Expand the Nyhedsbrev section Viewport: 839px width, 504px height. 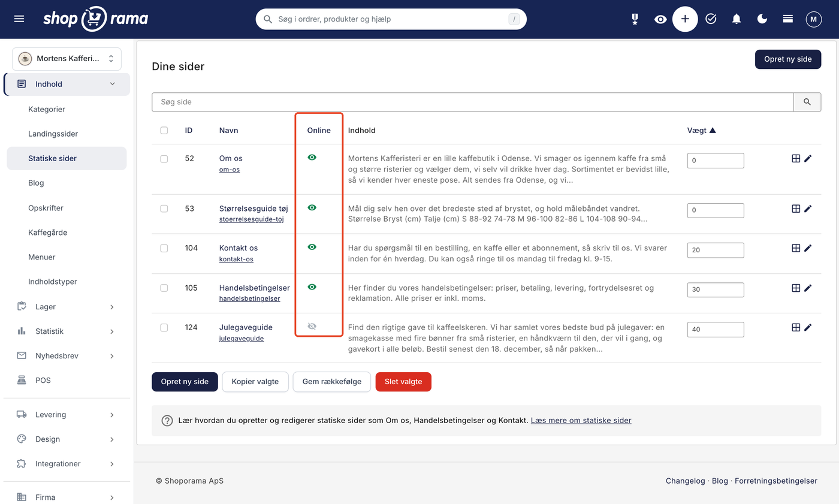67,356
